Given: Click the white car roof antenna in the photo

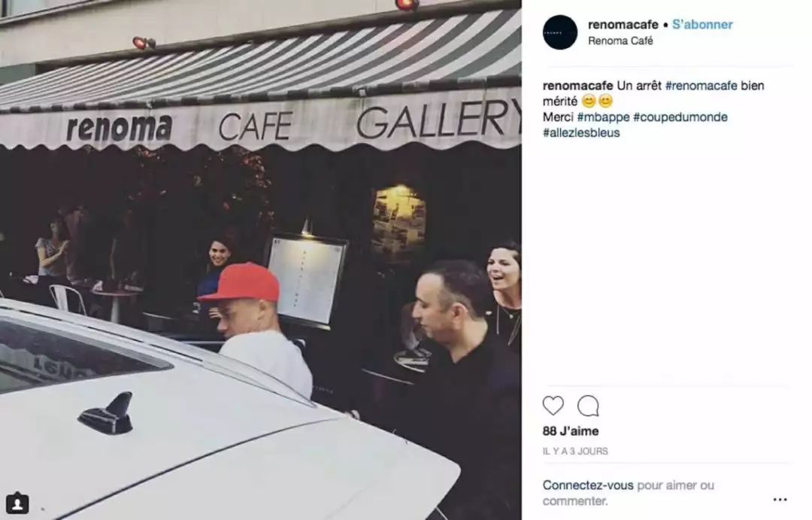Looking at the screenshot, I should [x=106, y=413].
